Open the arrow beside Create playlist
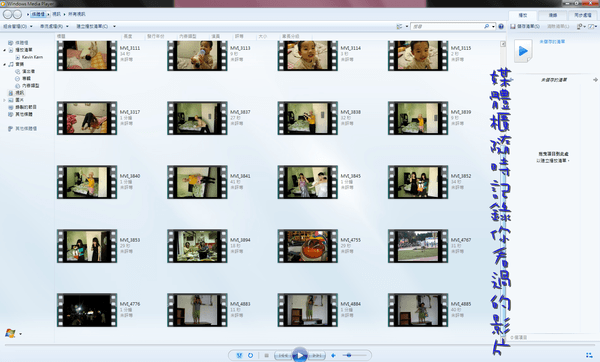Viewport: 600px width, 362px height. (x=114, y=26)
